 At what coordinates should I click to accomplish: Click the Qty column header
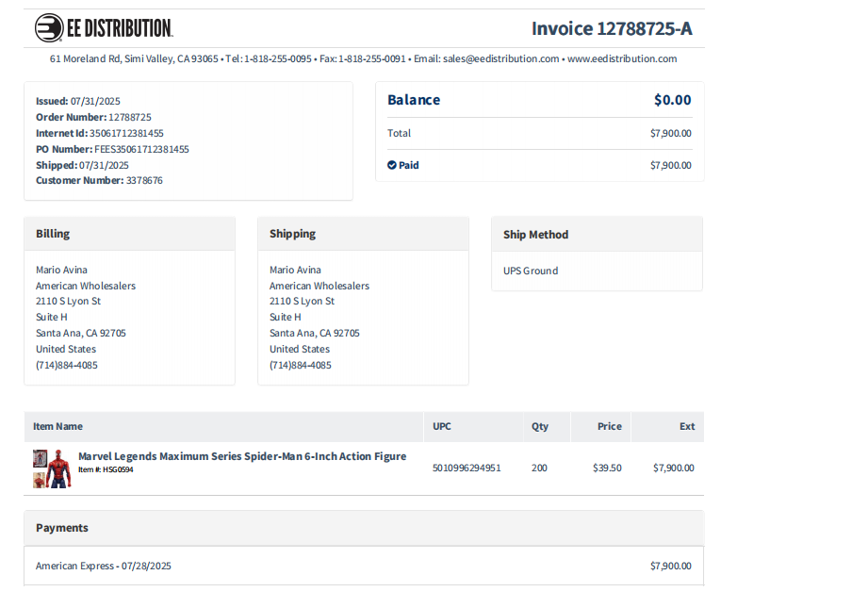tap(540, 426)
